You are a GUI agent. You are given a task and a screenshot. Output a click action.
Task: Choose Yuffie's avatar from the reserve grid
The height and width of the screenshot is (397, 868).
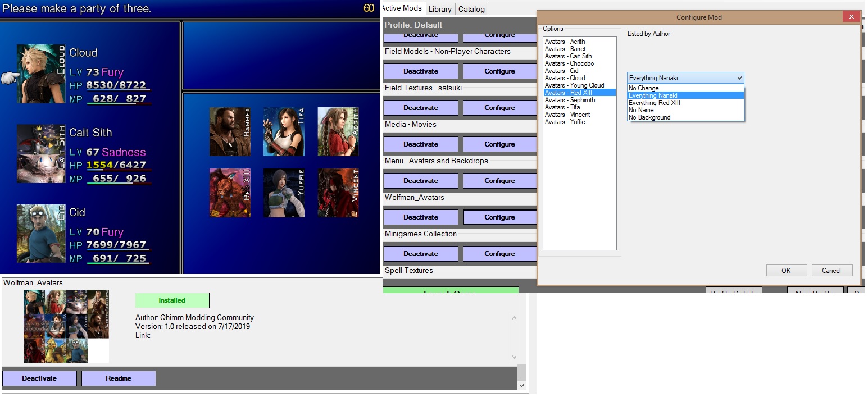pyautogui.click(x=284, y=193)
